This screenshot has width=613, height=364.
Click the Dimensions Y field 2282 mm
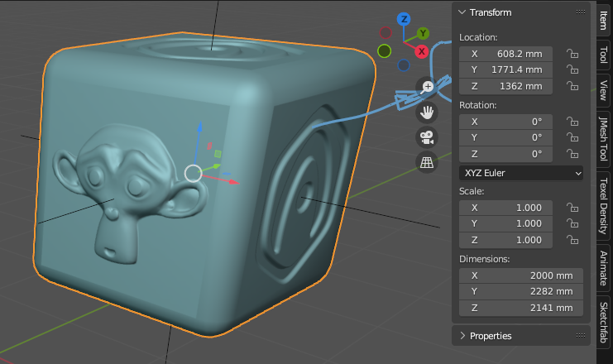520,292
